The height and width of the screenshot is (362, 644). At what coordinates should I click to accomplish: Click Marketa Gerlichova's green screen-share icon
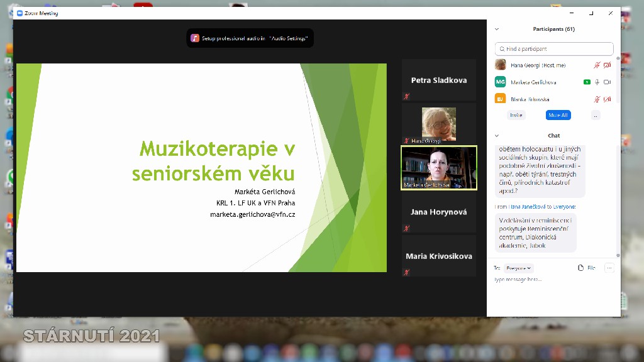click(586, 82)
